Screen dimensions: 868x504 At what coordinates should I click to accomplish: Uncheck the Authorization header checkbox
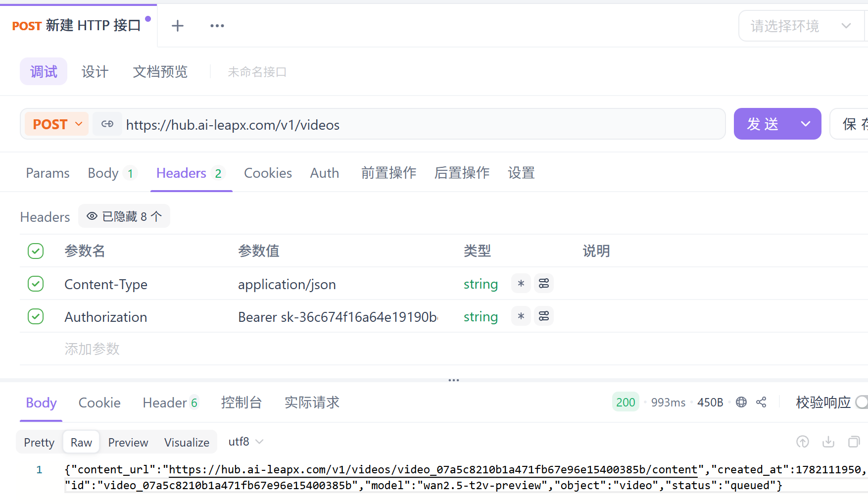(x=36, y=316)
